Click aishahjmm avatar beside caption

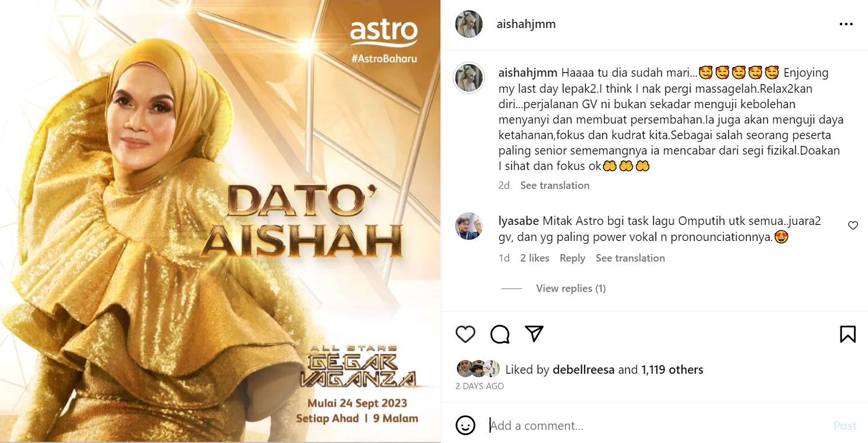pyautogui.click(x=469, y=78)
